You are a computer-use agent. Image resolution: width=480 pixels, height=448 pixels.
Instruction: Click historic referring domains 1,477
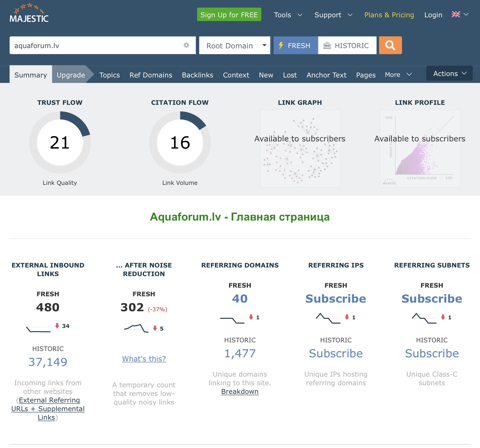coord(240,353)
